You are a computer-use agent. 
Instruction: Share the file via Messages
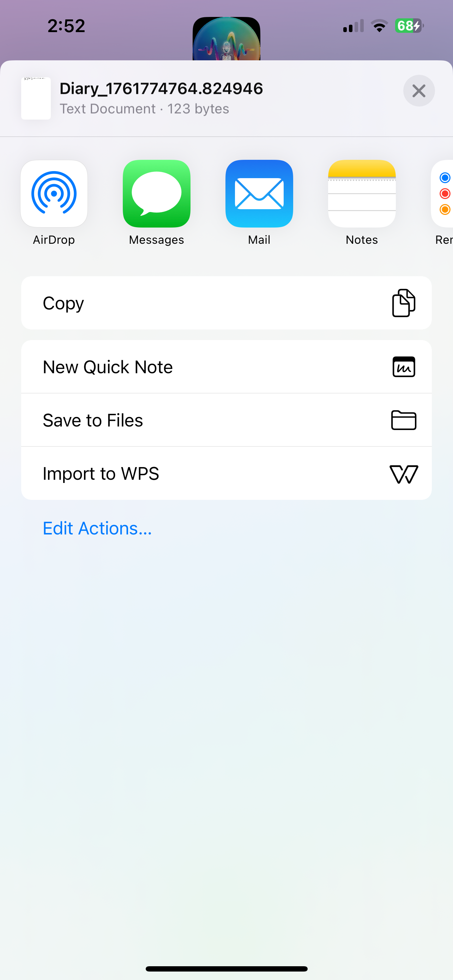point(157,194)
